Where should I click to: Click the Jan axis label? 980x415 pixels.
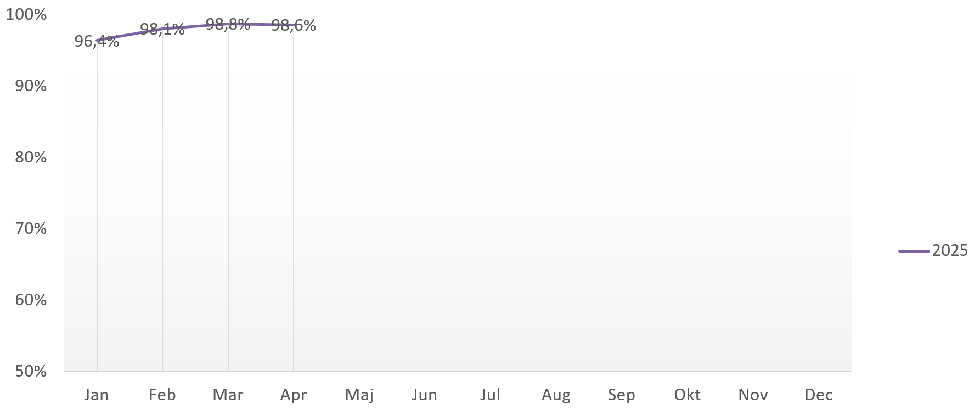[x=97, y=395]
